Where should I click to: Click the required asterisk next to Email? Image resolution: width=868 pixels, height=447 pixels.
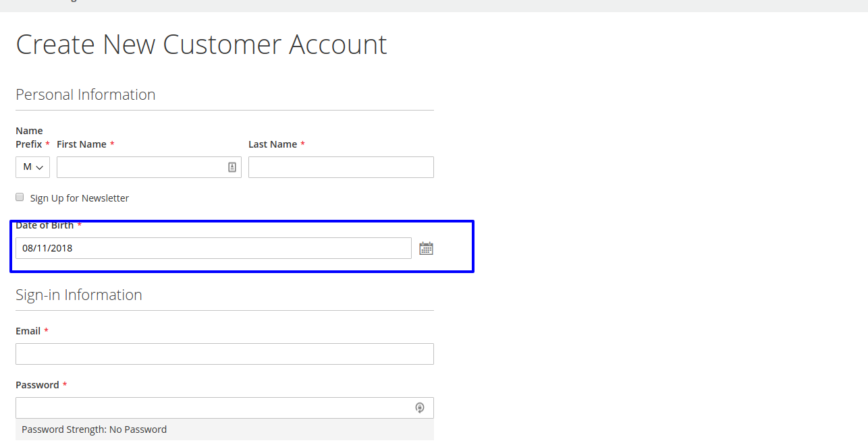tap(46, 330)
